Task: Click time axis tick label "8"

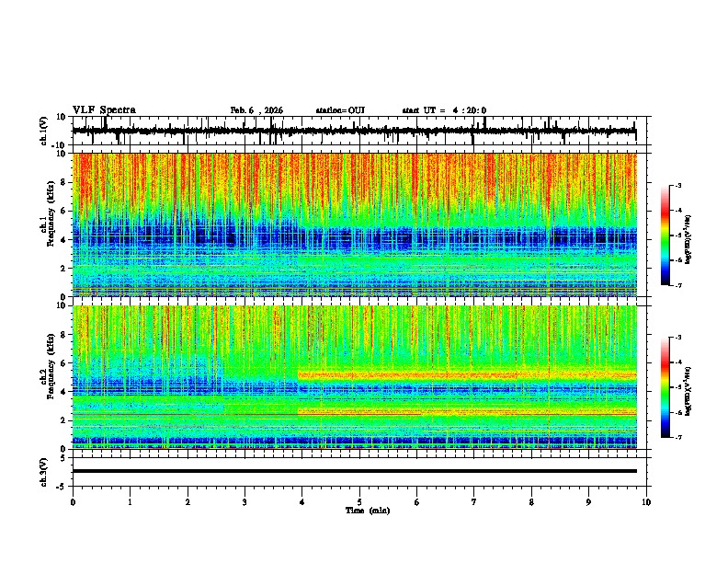Action: [x=531, y=502]
